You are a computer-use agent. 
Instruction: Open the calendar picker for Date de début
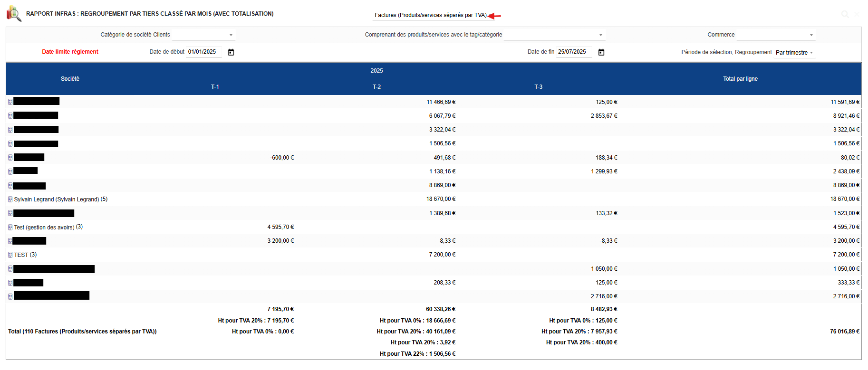tap(231, 52)
